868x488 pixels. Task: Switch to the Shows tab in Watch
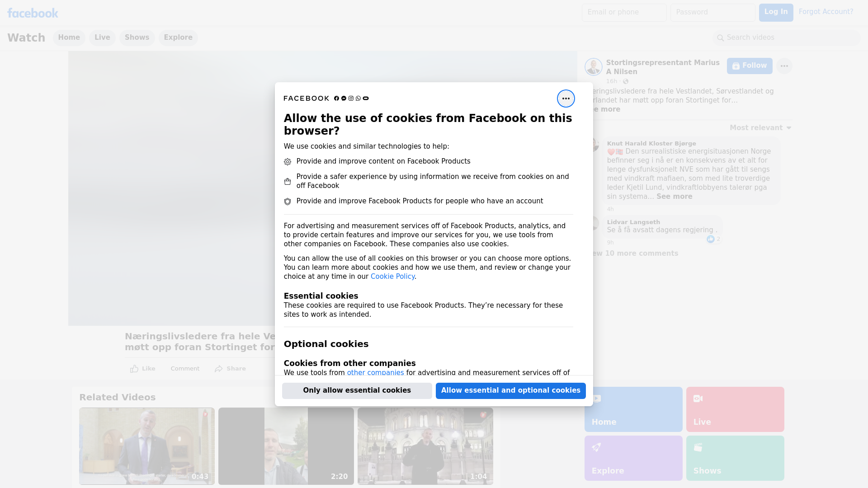(x=137, y=38)
